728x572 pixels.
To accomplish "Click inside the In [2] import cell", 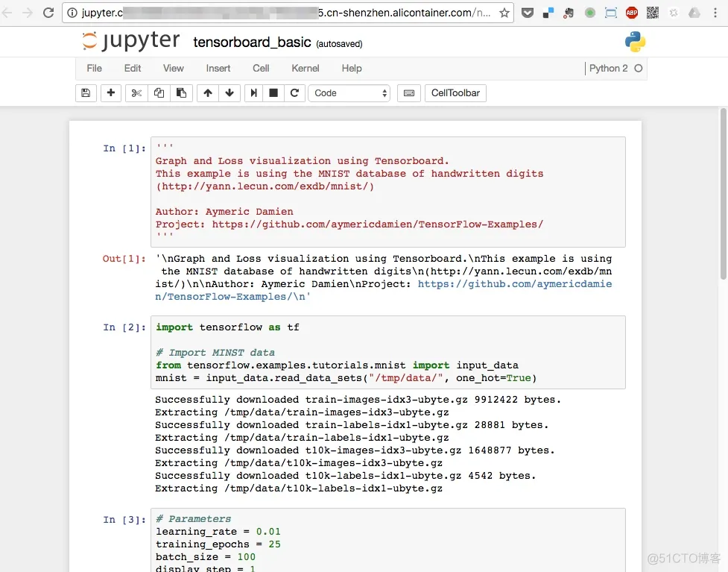I will (387, 352).
